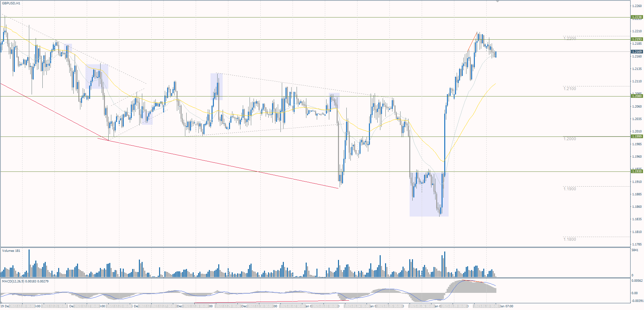Click the 1.1785 price scale value
644x310 pixels.
637,244
